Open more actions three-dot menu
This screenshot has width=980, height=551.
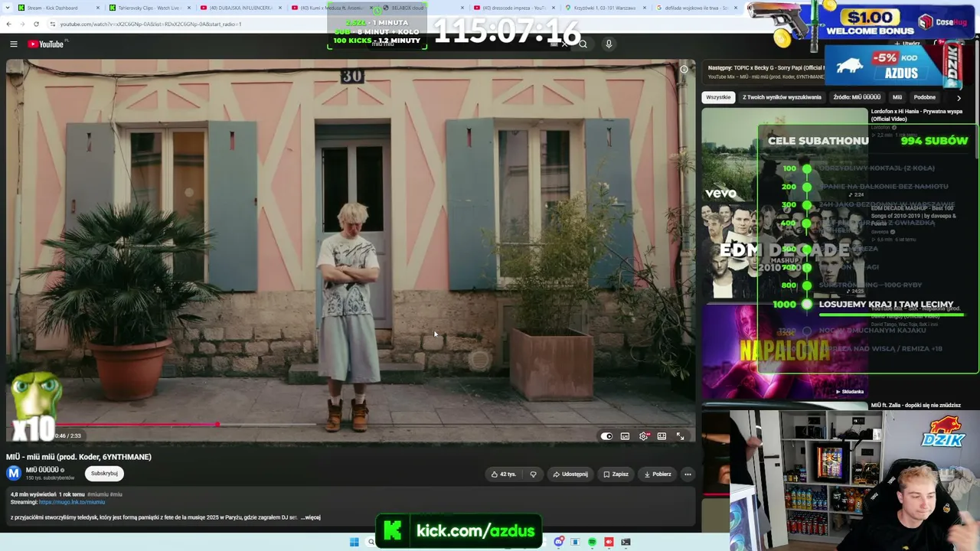point(688,474)
